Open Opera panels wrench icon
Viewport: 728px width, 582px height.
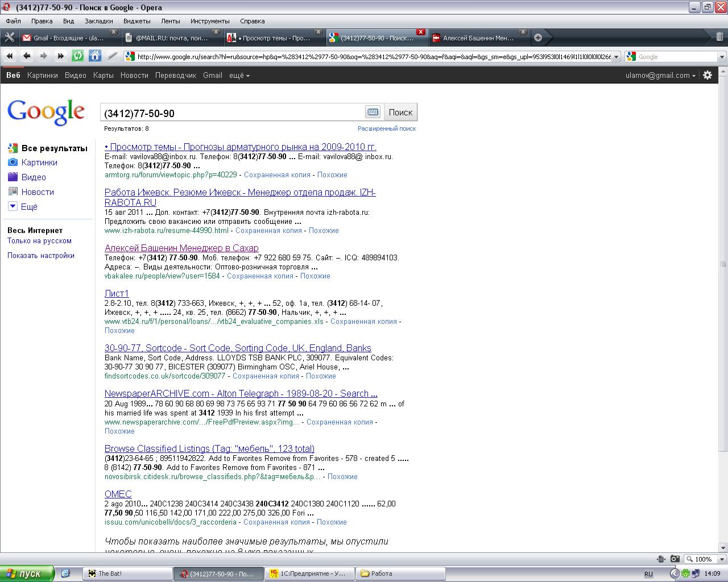[x=10, y=38]
